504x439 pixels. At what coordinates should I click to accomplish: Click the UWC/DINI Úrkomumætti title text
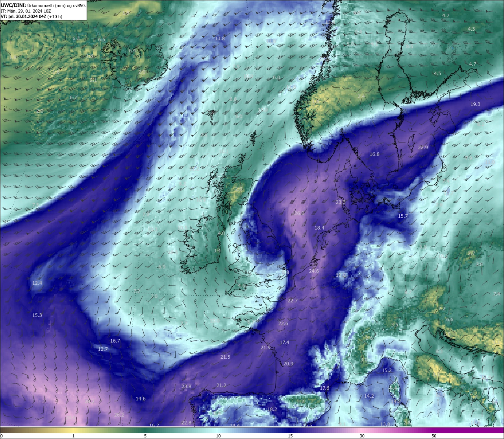[43, 6]
